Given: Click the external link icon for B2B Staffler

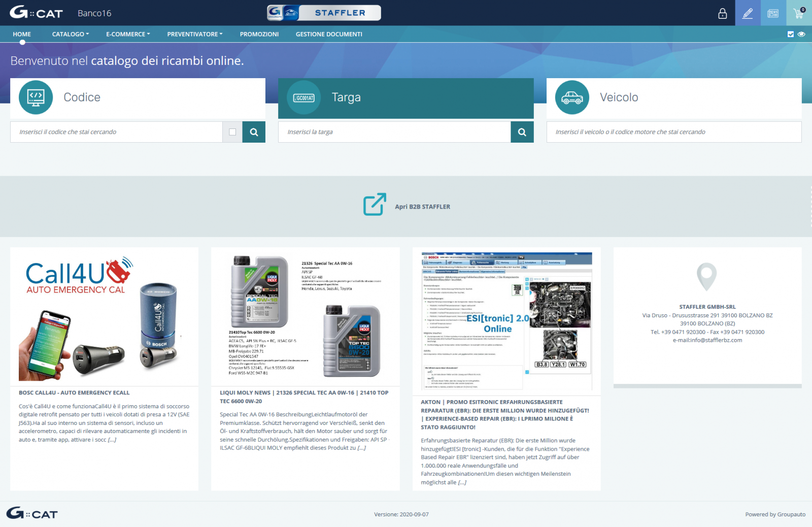Looking at the screenshot, I should click(375, 204).
